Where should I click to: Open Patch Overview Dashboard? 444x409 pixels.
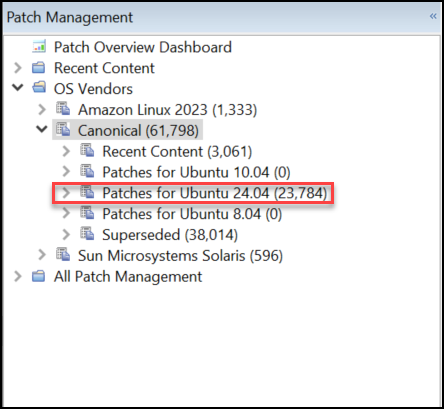tap(143, 47)
